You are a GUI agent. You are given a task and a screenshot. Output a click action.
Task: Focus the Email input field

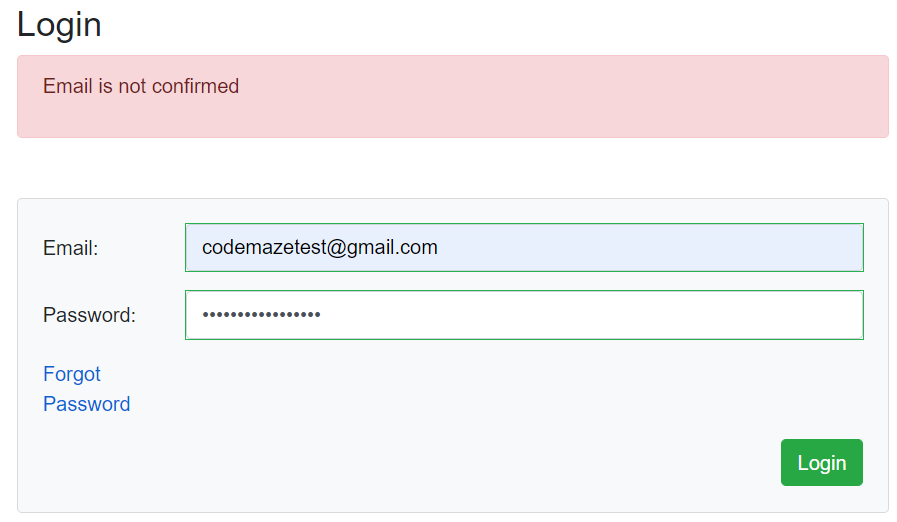[524, 247]
